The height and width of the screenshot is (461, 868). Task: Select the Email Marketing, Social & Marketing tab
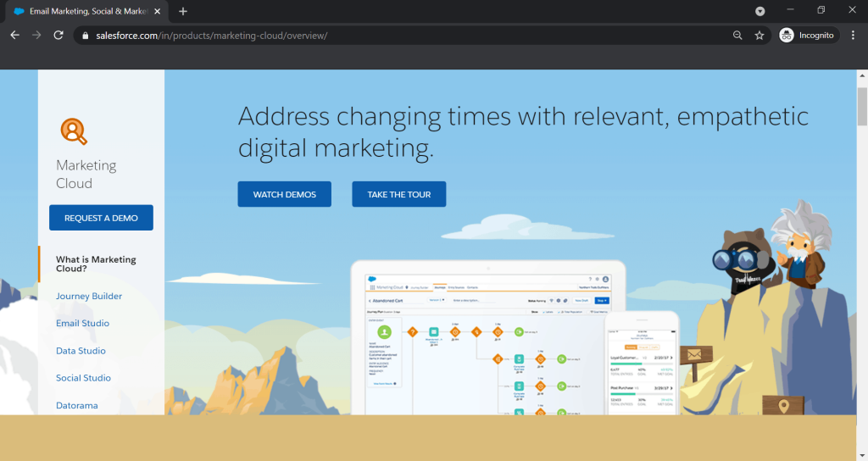click(x=88, y=12)
